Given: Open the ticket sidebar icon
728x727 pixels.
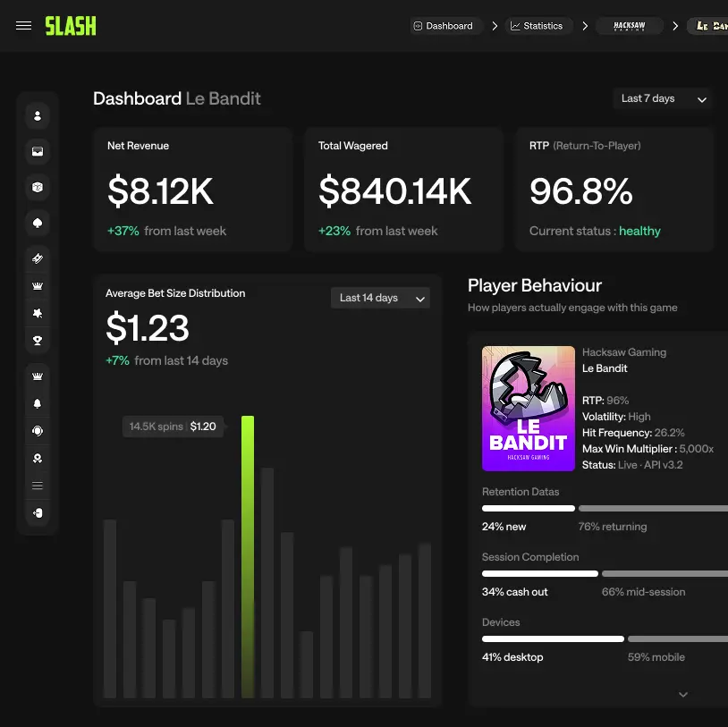Looking at the screenshot, I should point(38,258).
